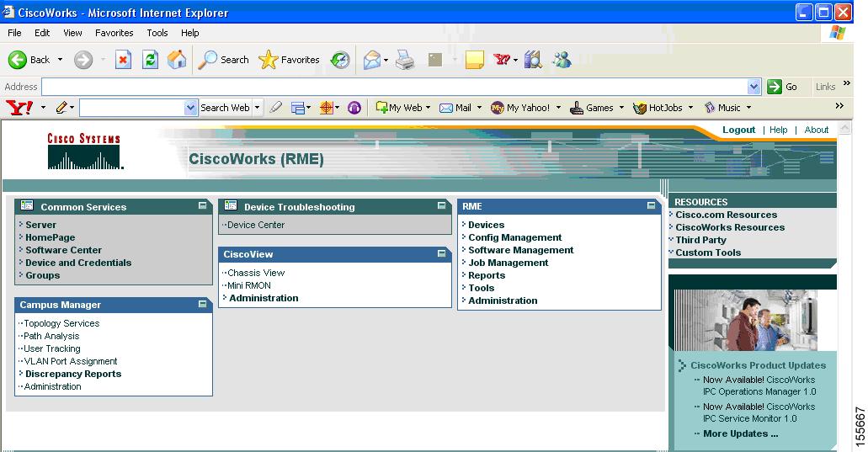The height and width of the screenshot is (452, 868).
Task: Open the Help menu
Action: tap(190, 33)
